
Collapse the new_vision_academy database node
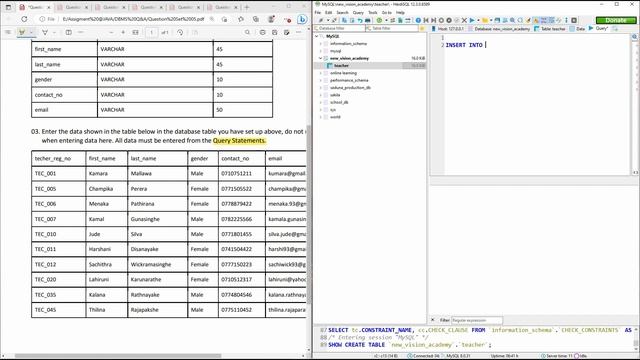click(321, 58)
